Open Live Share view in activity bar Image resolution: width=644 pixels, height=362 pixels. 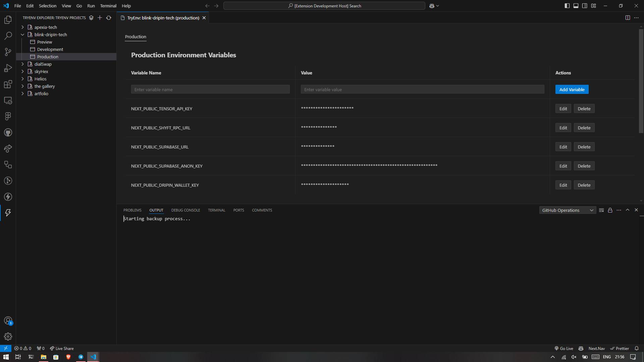[8, 148]
